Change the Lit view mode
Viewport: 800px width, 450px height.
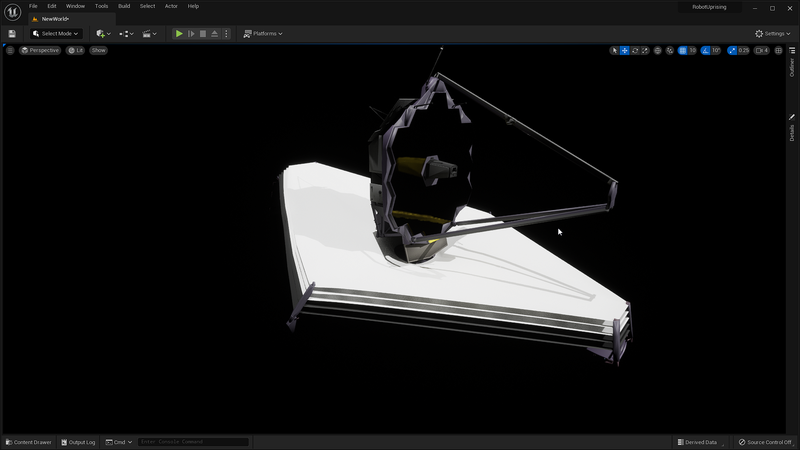point(76,50)
